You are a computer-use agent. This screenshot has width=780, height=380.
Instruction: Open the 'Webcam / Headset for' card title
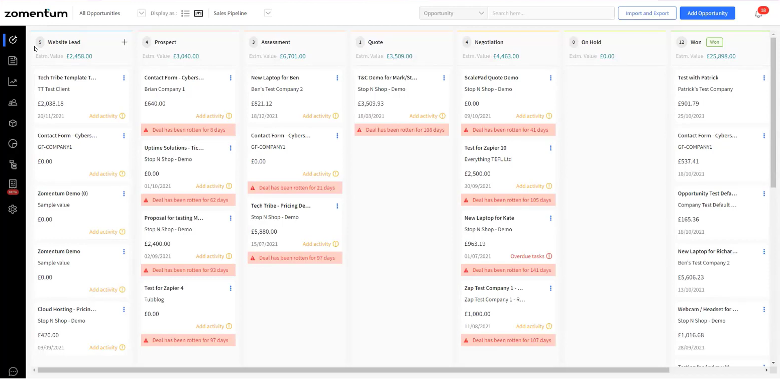[x=708, y=309]
